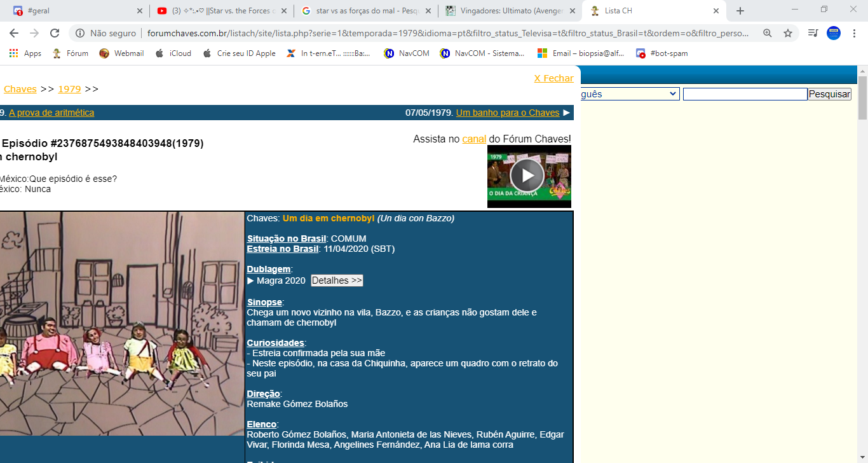Screen dimensions: 868x463
Task: Click 'Remake Gómez Bolaños' text
Action: (297, 404)
